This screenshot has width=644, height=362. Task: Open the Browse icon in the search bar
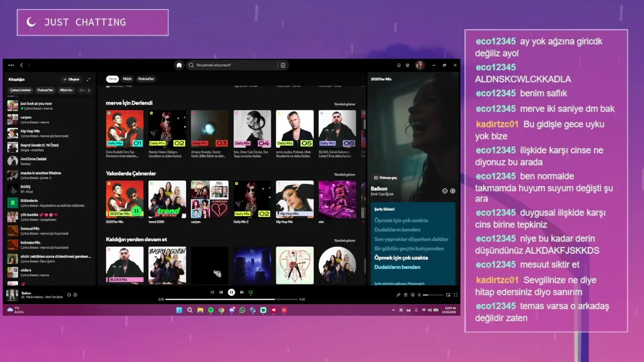283,65
